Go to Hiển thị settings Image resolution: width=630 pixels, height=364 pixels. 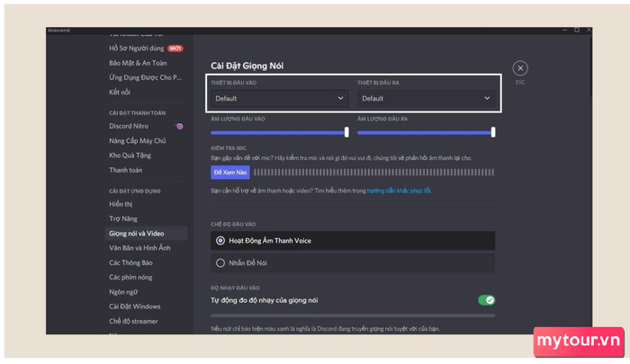click(121, 204)
